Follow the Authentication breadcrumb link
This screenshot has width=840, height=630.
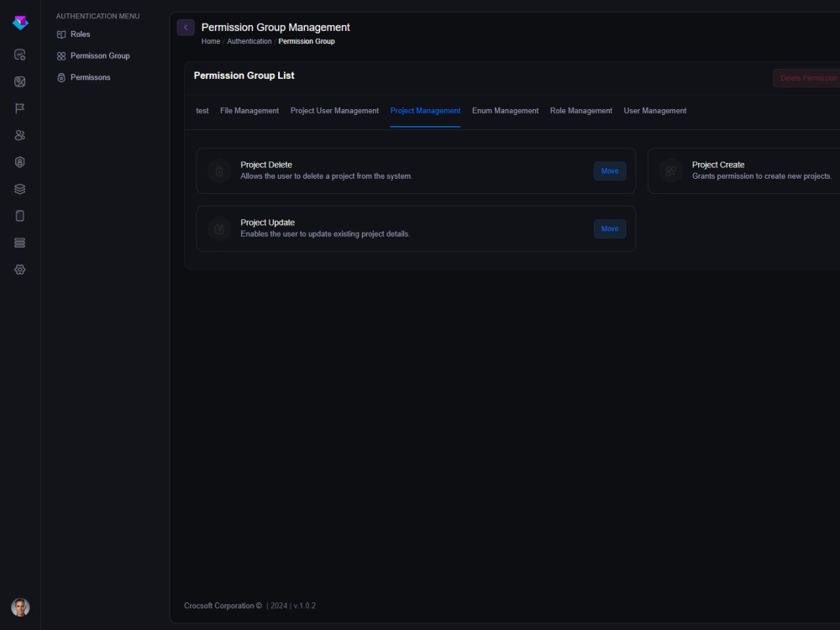pos(249,41)
